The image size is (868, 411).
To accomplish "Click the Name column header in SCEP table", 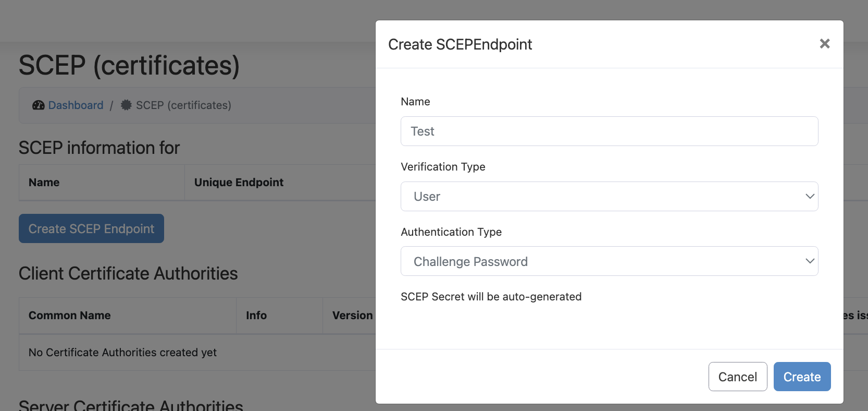I will pyautogui.click(x=44, y=183).
